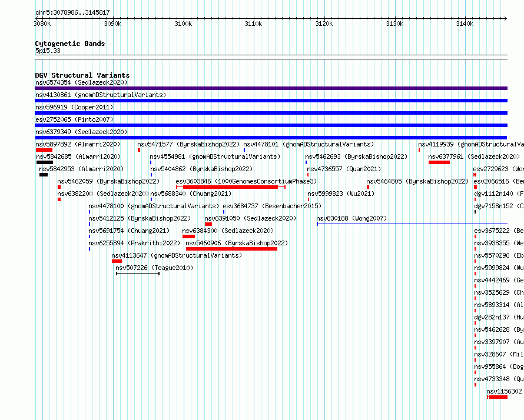Select esv2066516 variant label
This screenshot has height=420, width=524.
[499, 181]
